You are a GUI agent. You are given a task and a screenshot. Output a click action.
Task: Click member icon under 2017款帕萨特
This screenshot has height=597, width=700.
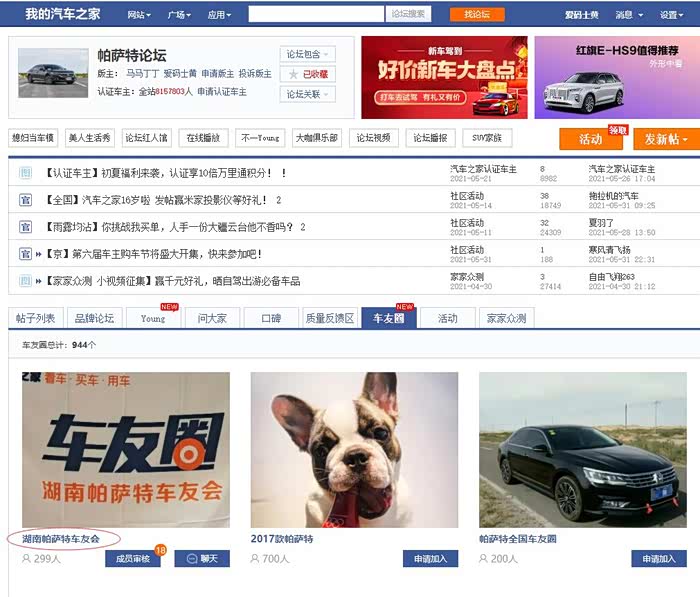tap(256, 559)
